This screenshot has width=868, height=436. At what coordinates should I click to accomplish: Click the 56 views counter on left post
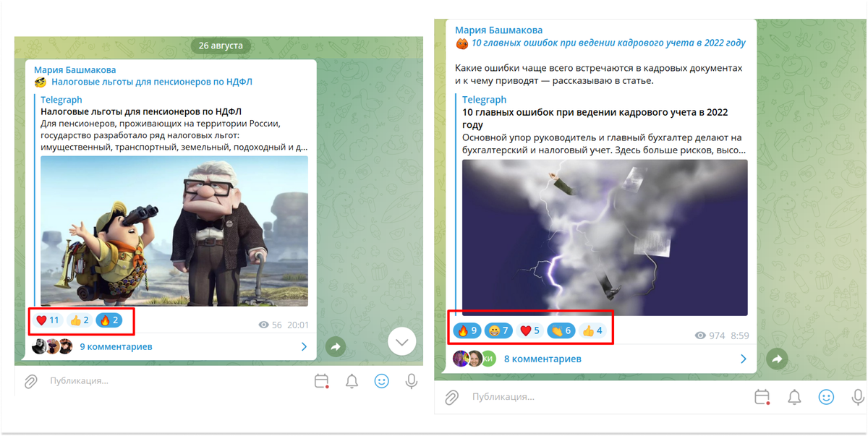pyautogui.click(x=271, y=325)
